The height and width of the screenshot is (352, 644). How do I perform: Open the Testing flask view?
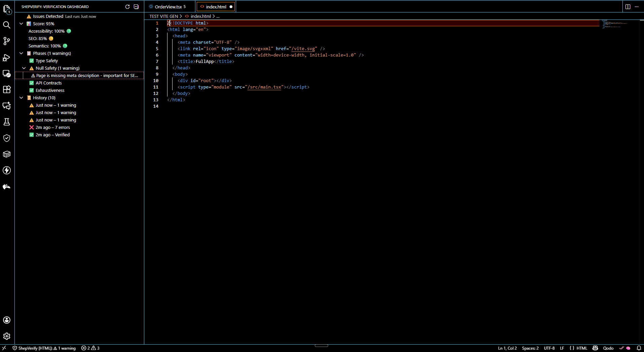pos(7,122)
